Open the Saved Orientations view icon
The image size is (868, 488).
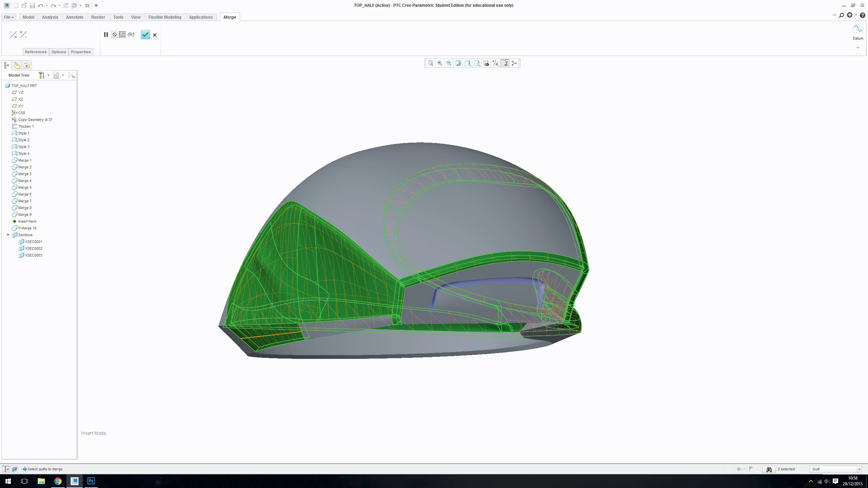[477, 63]
